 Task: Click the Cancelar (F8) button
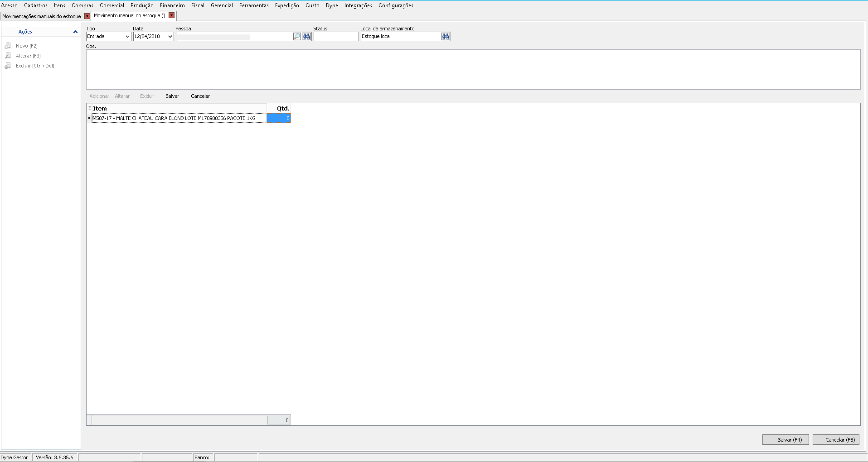click(836, 440)
